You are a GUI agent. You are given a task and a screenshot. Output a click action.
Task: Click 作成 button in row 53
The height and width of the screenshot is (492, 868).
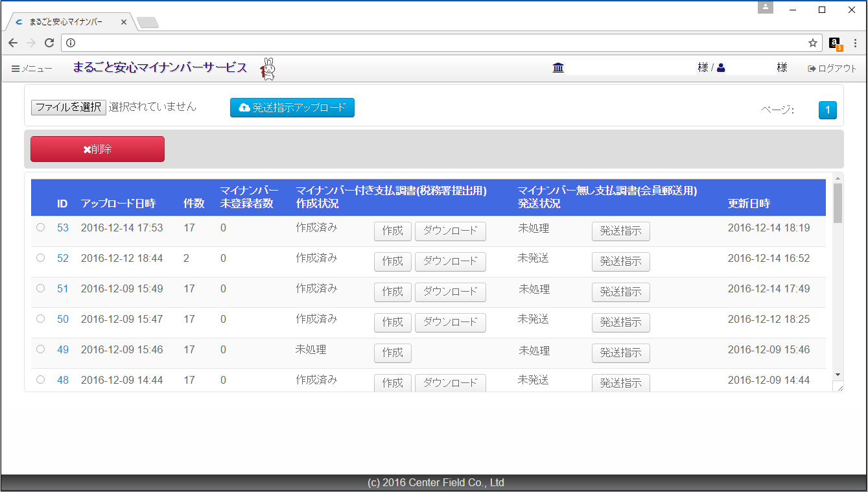pyautogui.click(x=393, y=231)
